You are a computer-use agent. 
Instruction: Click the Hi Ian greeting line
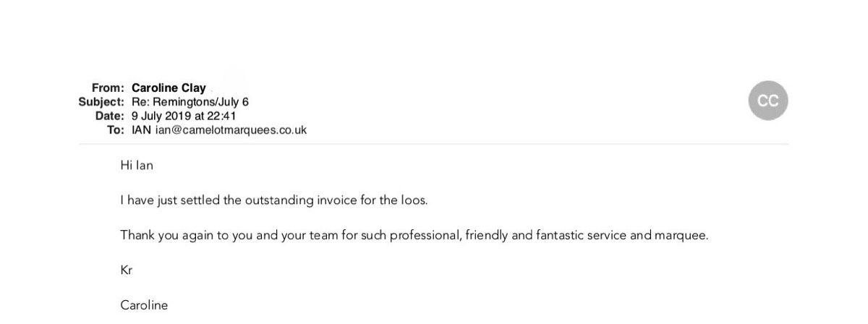coord(137,166)
